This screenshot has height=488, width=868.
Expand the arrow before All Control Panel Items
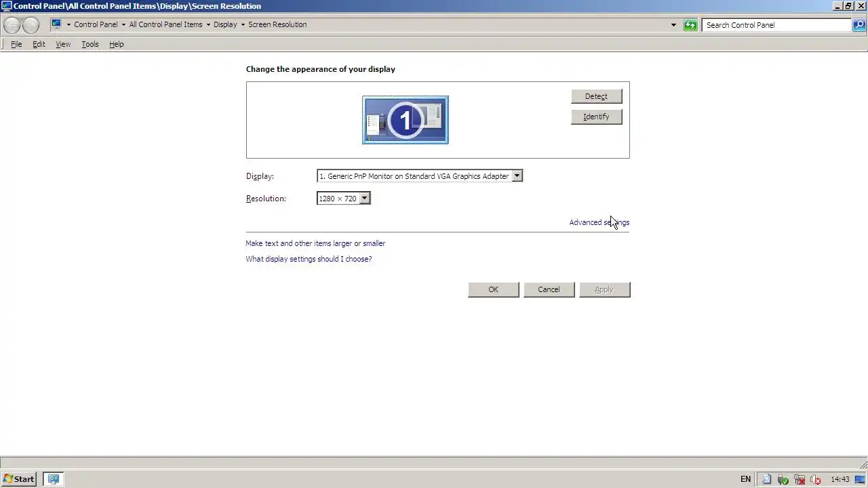(x=123, y=24)
